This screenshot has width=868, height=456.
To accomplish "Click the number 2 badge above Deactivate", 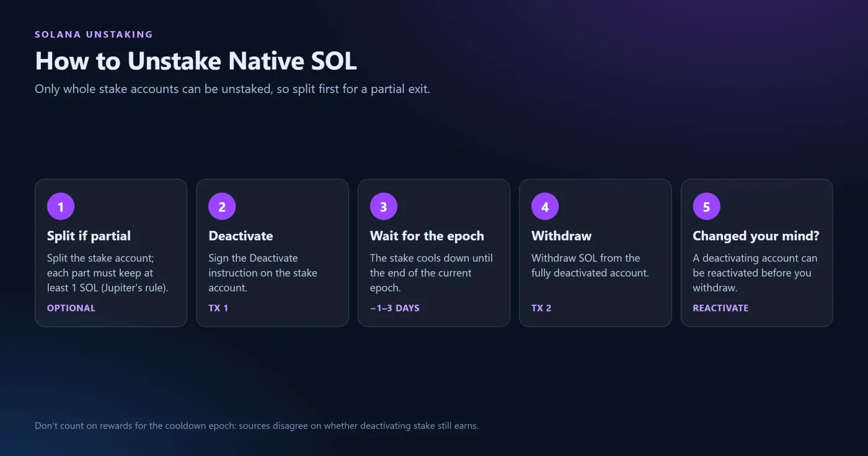I will pos(222,207).
